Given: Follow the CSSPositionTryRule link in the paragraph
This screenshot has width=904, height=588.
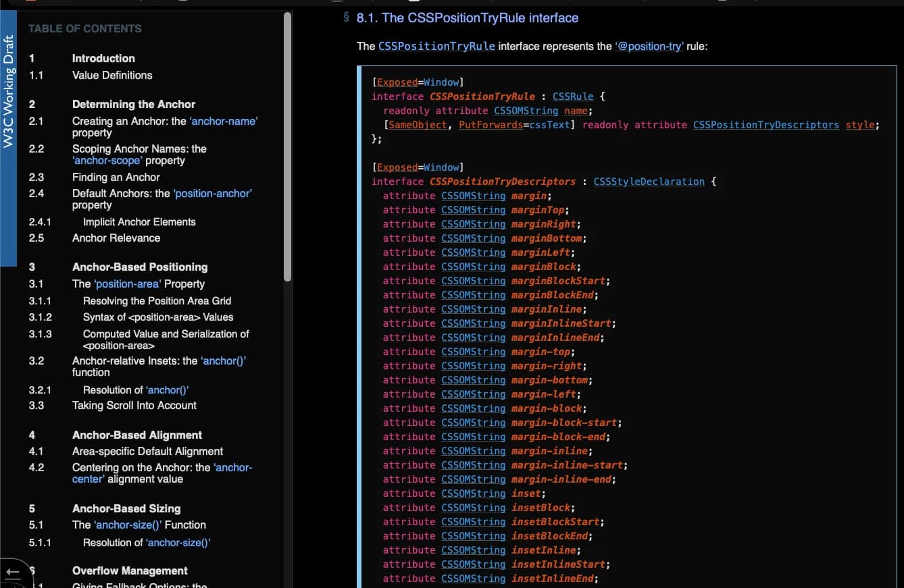Looking at the screenshot, I should pos(436,46).
